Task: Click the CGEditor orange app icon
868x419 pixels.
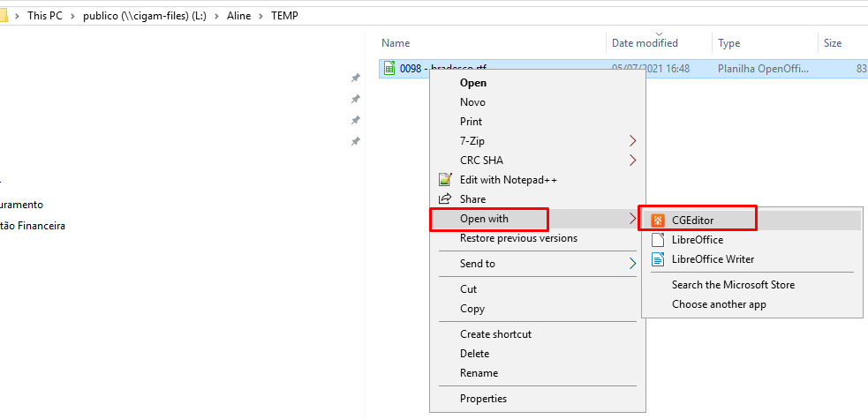Action: (x=657, y=221)
